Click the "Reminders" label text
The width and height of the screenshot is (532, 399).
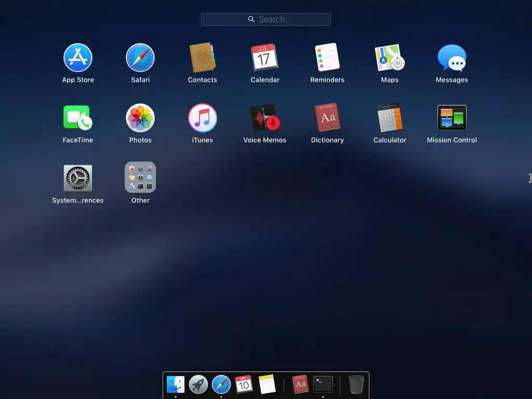click(x=327, y=79)
